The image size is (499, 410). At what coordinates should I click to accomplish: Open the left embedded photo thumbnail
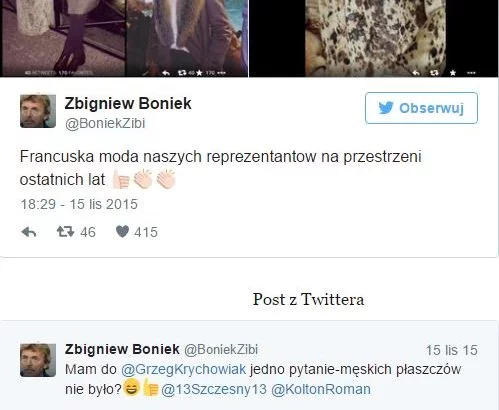[62, 38]
